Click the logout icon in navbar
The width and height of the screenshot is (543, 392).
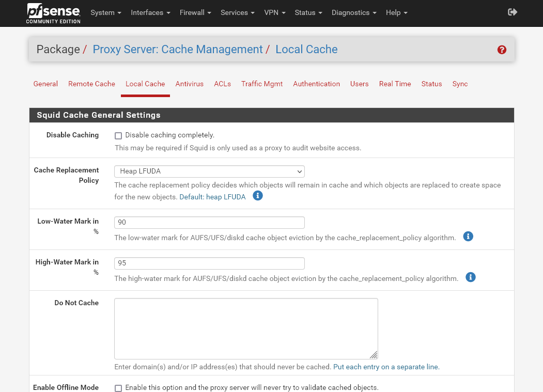(513, 12)
